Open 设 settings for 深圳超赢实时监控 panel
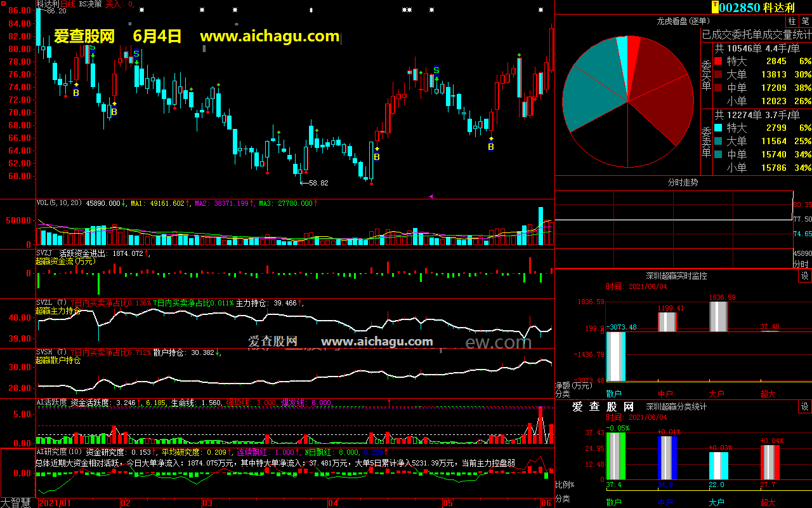Screen dimensions: 812x508 (x=804, y=276)
